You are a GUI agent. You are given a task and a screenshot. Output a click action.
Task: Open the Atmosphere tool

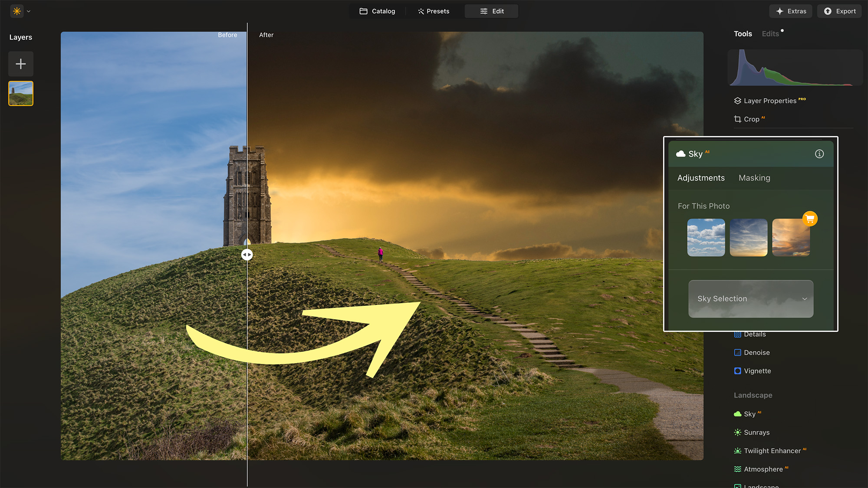(x=761, y=469)
